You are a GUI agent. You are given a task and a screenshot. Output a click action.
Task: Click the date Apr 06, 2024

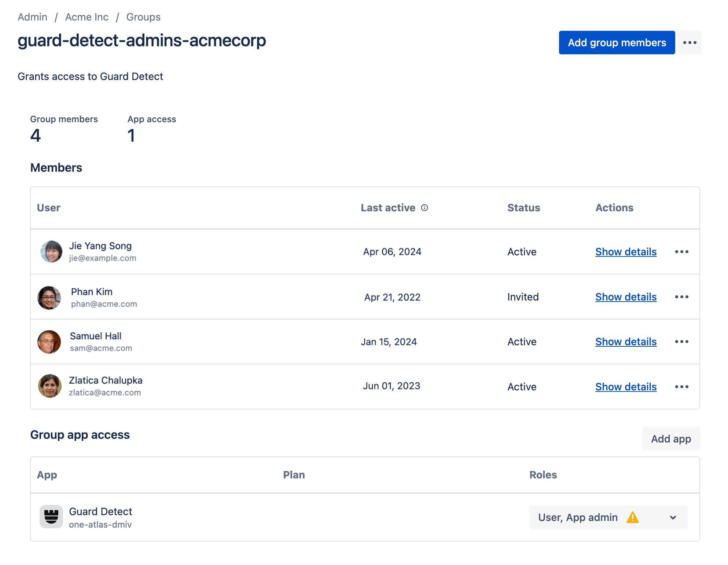click(x=392, y=252)
